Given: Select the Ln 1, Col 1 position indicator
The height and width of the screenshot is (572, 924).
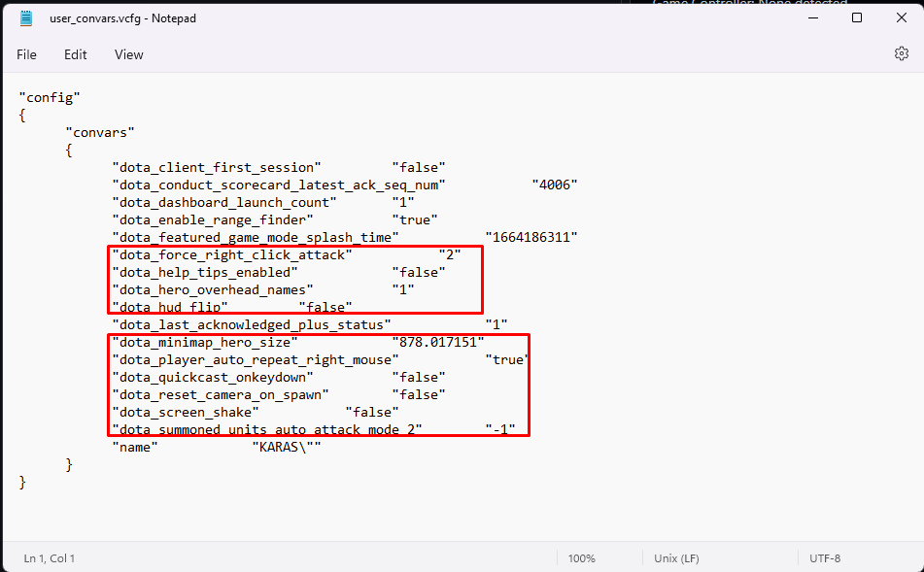Looking at the screenshot, I should coord(49,557).
